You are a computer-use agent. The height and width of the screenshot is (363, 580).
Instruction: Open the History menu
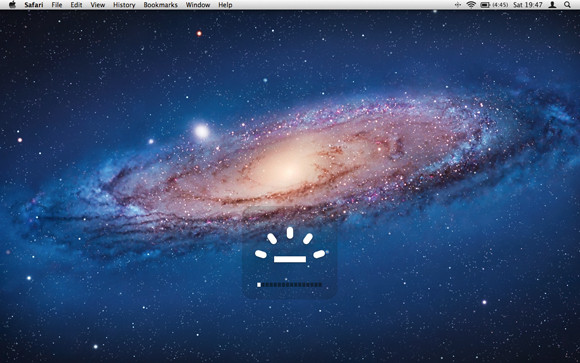tap(124, 5)
